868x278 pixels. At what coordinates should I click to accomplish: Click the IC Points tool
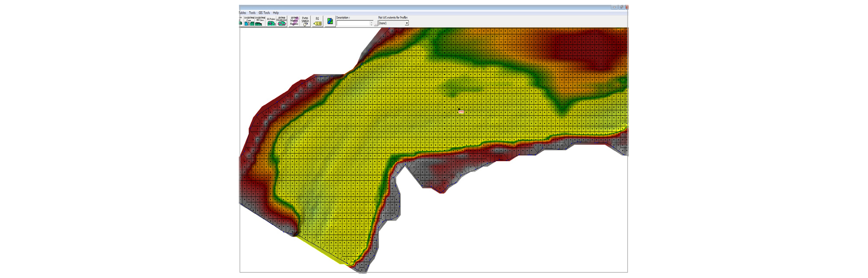coord(271,22)
